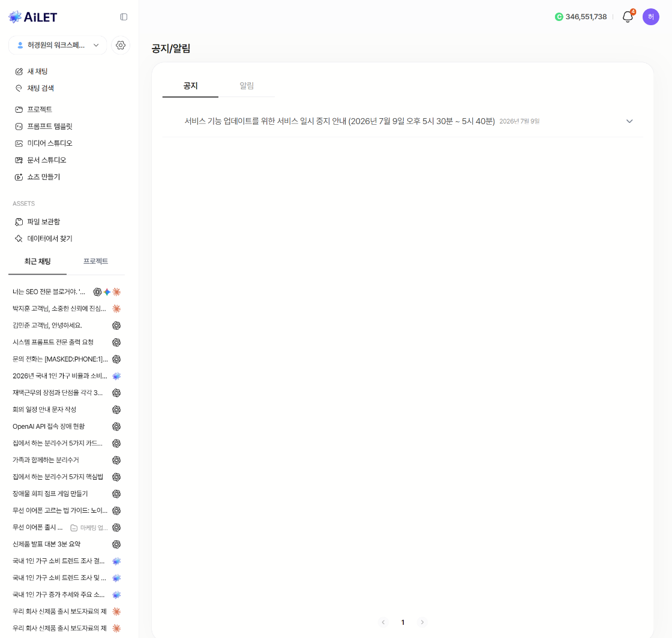
Task: Click OpenAI icon beside 회의 일정 안내 chat
Action: [116, 410]
